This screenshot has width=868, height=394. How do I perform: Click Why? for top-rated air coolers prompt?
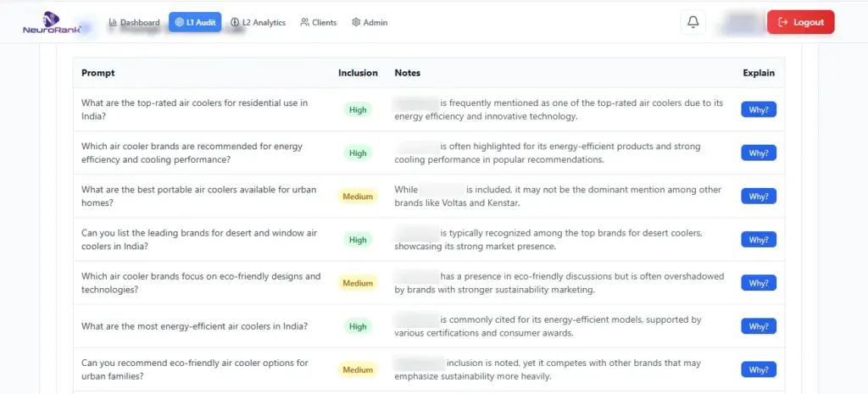point(759,109)
